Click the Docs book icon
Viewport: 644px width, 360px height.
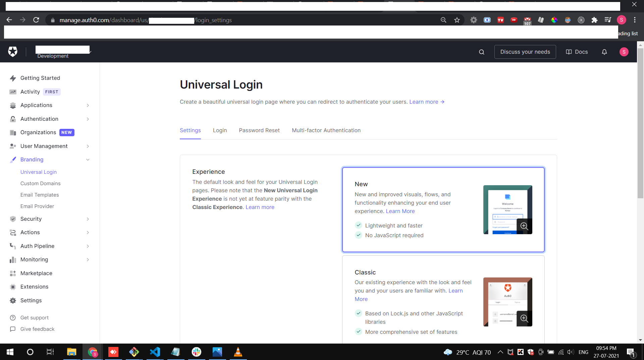[x=569, y=52]
